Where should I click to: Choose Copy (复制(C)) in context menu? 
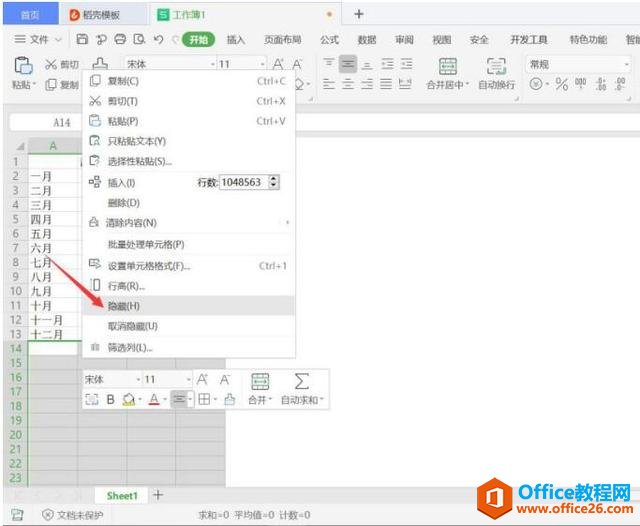pyautogui.click(x=188, y=81)
